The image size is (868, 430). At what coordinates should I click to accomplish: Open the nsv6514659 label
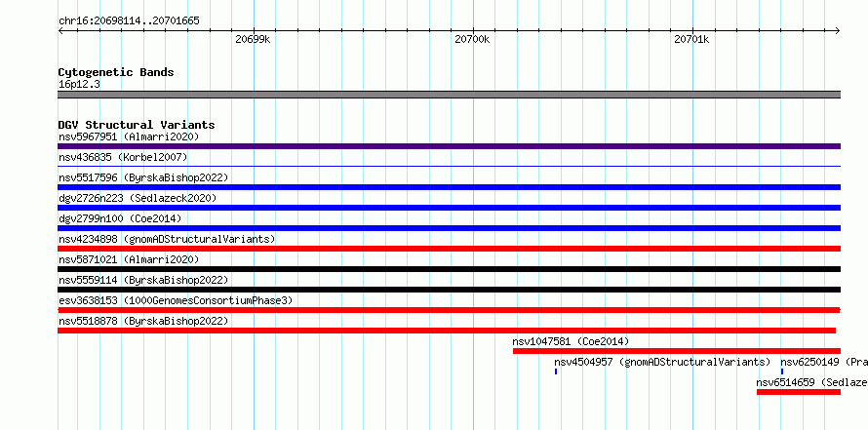coord(812,382)
